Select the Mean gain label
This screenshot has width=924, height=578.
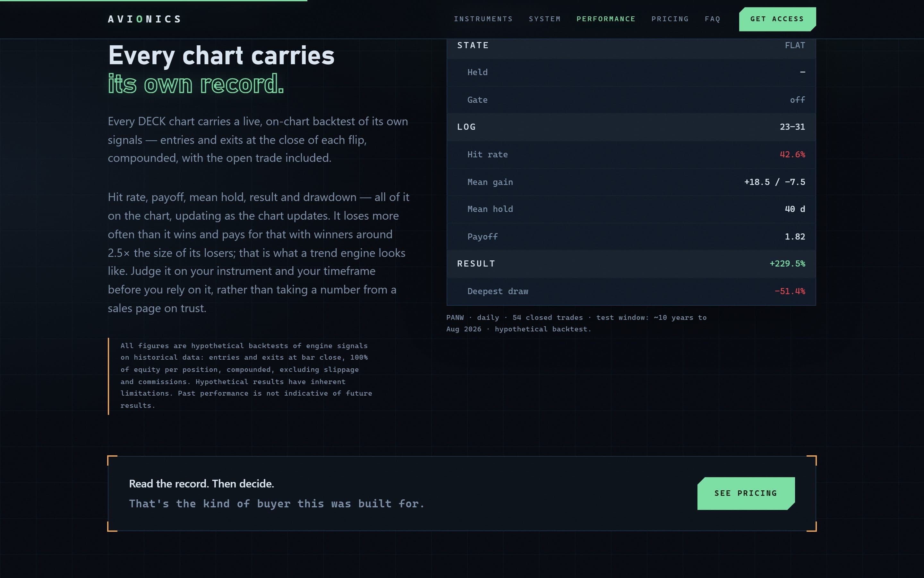tap(490, 182)
